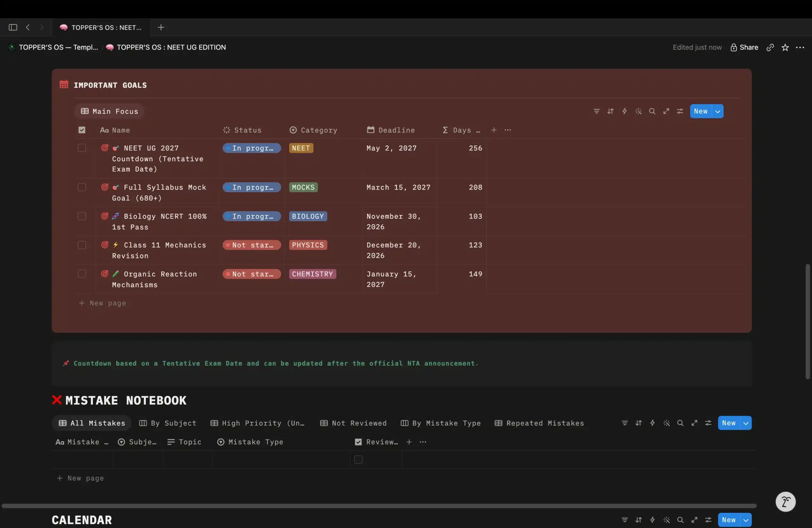This screenshot has height=528, width=812.
Task: Open the In progress status of Biology NCERT
Action: (x=252, y=216)
